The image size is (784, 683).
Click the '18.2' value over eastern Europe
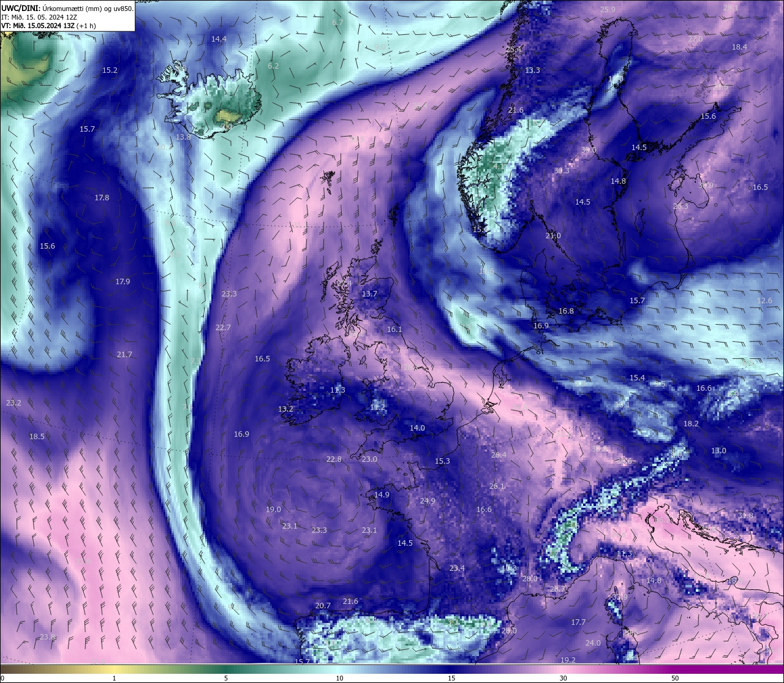[691, 423]
